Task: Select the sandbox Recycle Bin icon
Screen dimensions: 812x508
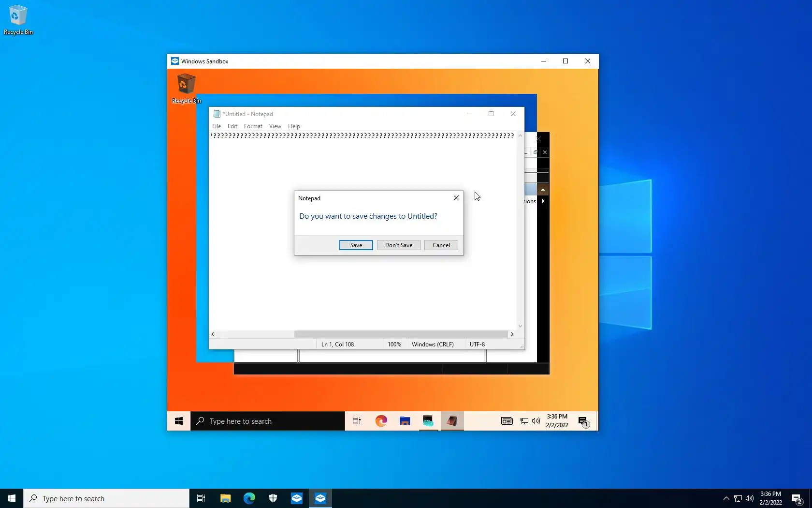Action: pyautogui.click(x=186, y=88)
